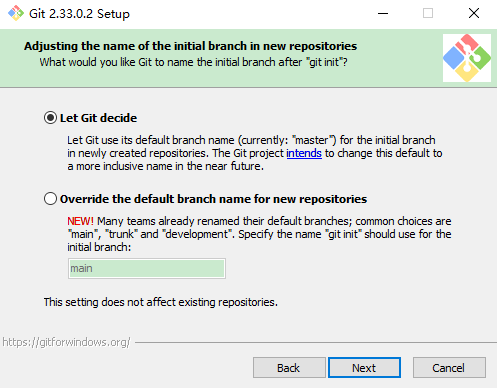
Task: Open the "intends" hyperlink
Action: pos(304,153)
